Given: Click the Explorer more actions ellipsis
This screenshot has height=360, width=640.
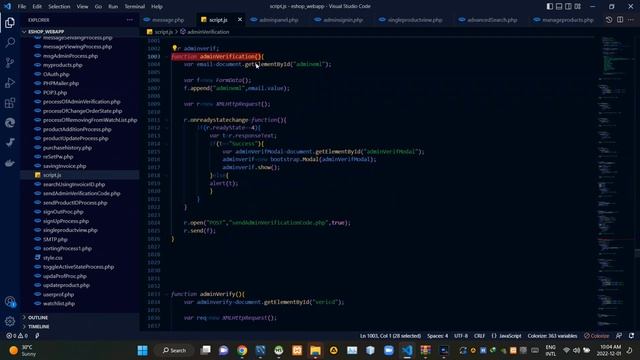Looking at the screenshot, I should tap(129, 20).
